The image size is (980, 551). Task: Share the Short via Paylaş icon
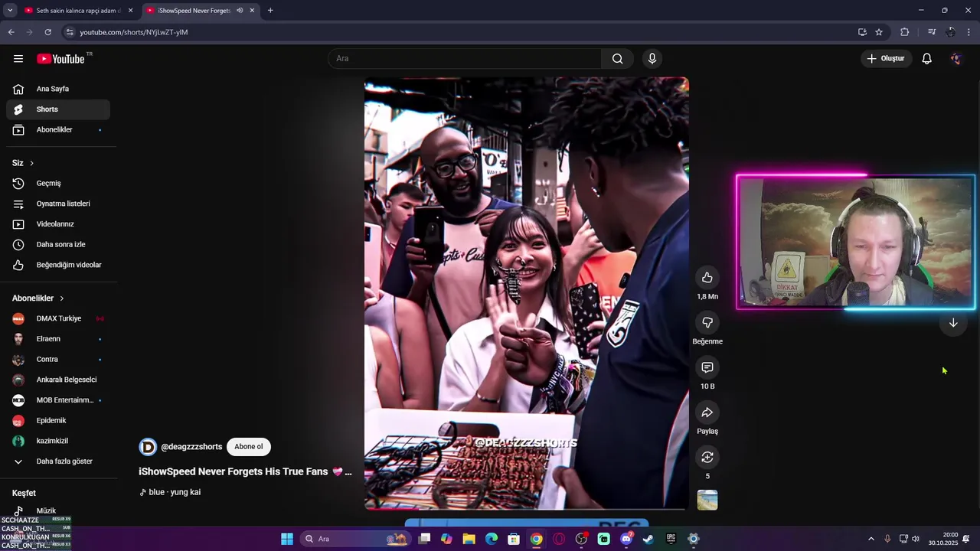click(707, 412)
